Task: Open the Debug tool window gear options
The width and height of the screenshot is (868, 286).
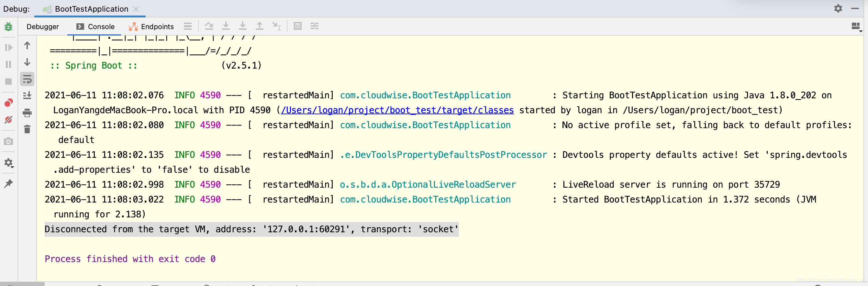Action: [838, 8]
